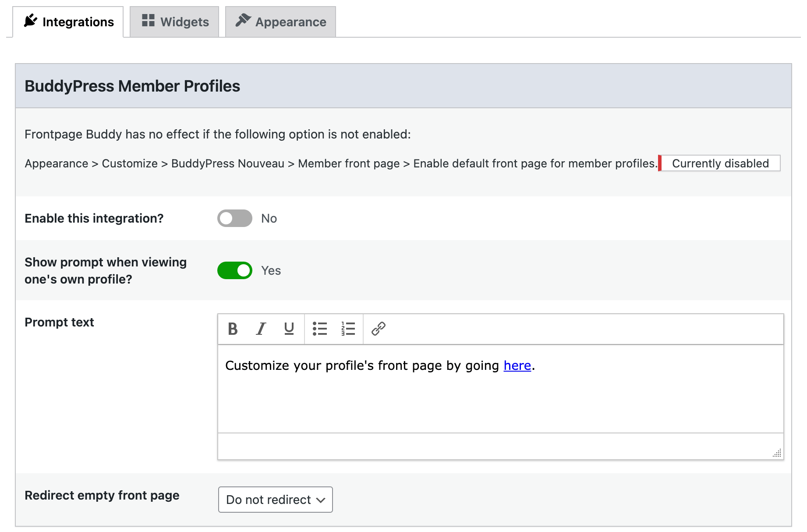Click the hammer icon on the Appearance tab

tap(243, 20)
